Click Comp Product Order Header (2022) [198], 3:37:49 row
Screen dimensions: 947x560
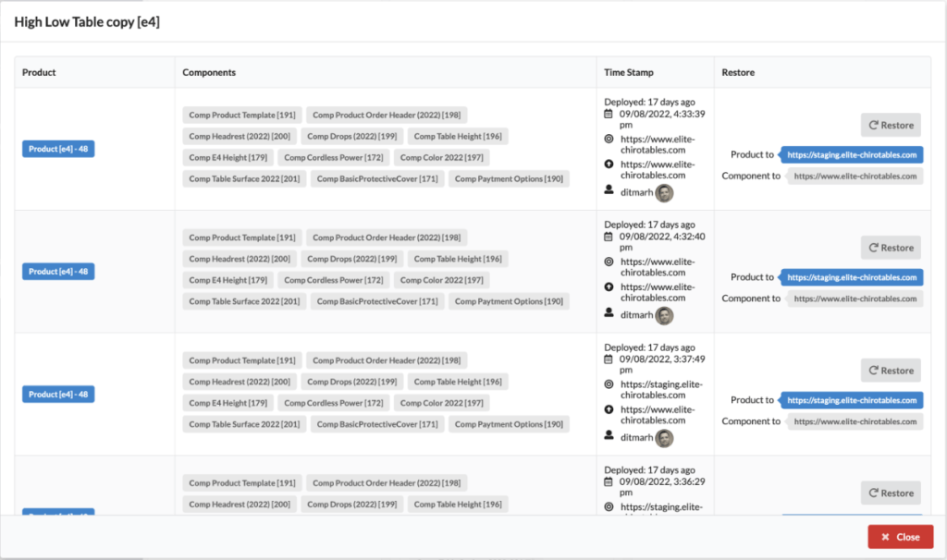point(387,360)
